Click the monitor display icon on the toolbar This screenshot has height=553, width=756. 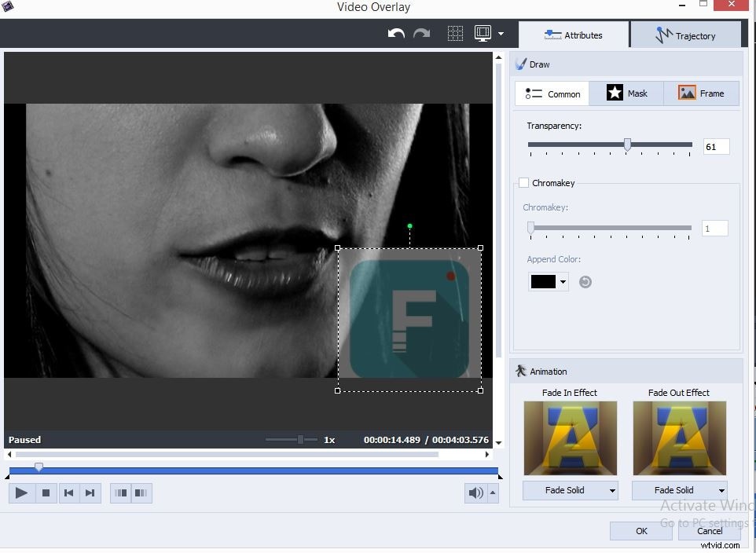point(482,34)
